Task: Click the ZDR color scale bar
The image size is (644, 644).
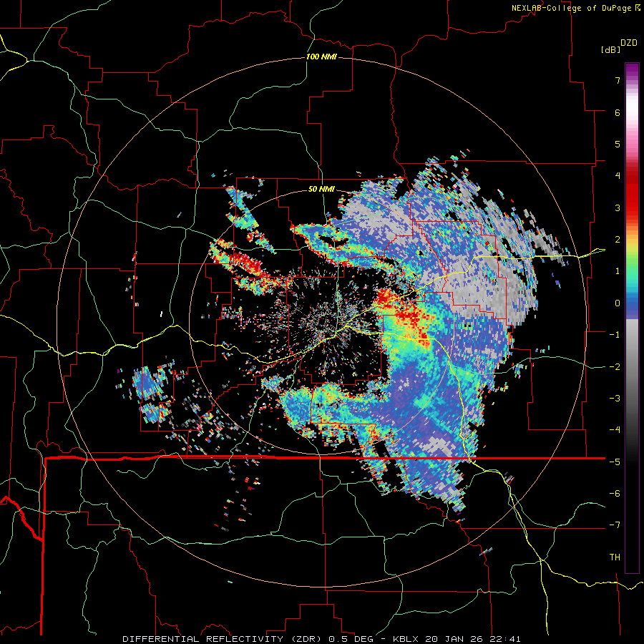Action: pos(632,318)
